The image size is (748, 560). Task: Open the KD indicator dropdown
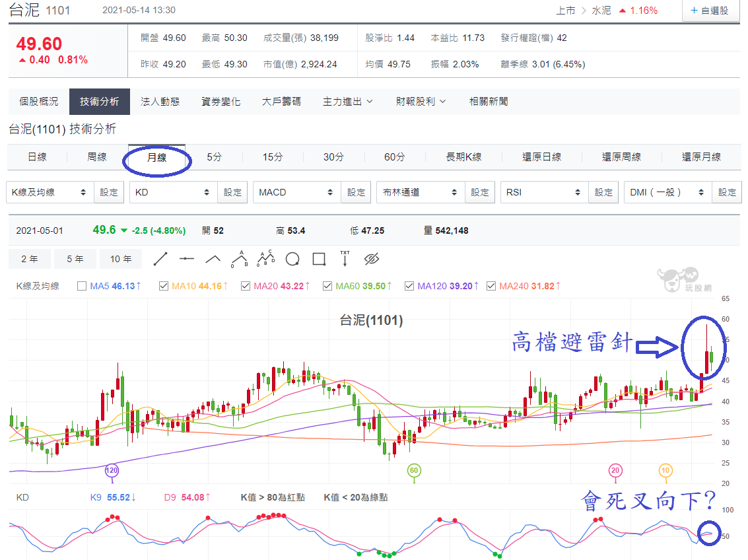coord(173,192)
